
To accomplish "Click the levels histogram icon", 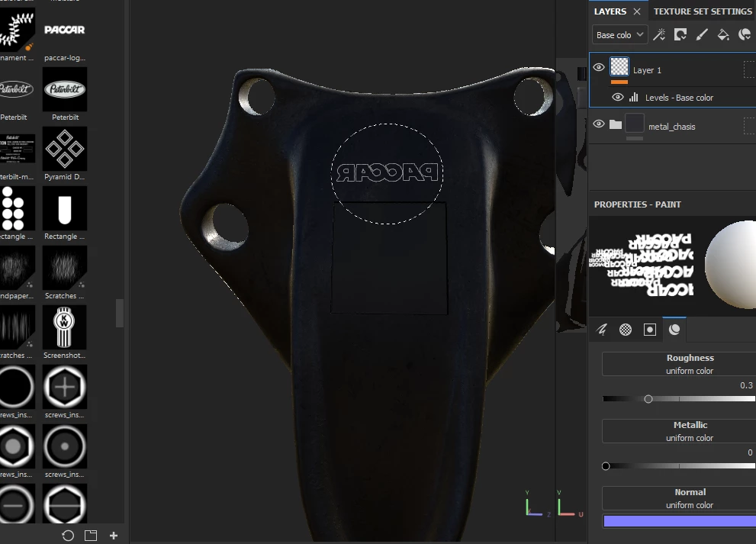I will [633, 97].
